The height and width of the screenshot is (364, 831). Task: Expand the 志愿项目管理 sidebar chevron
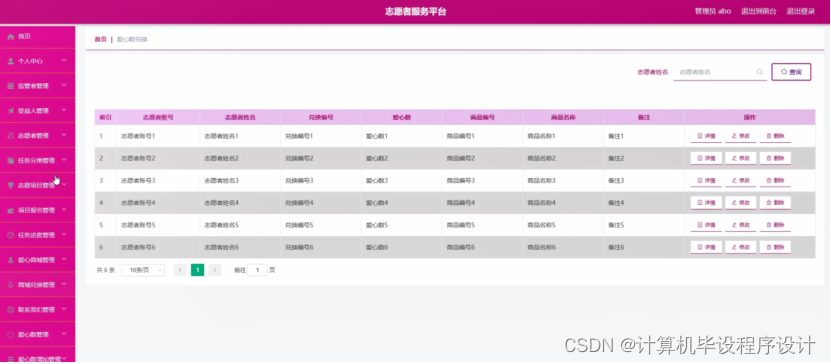pos(64,185)
